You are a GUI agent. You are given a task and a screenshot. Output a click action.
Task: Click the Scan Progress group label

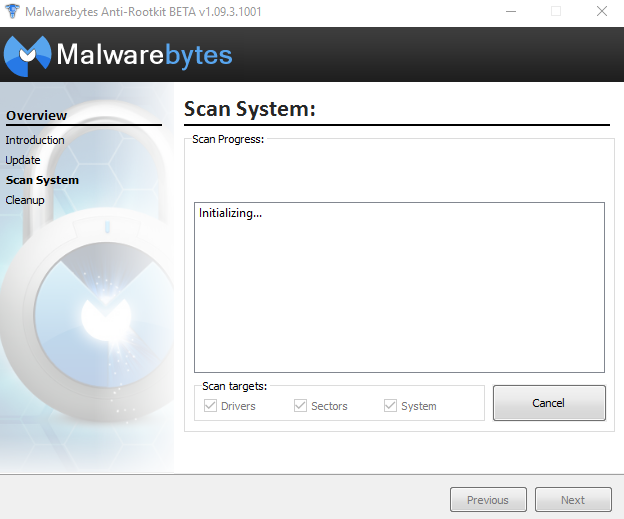point(228,139)
